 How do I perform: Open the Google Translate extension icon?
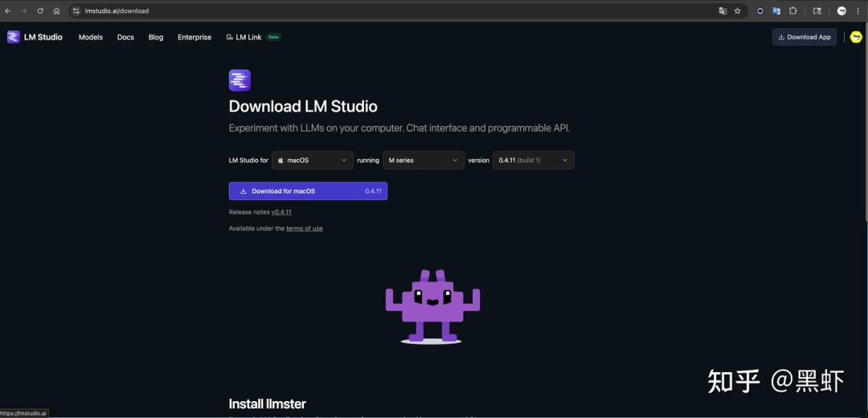[x=776, y=11]
